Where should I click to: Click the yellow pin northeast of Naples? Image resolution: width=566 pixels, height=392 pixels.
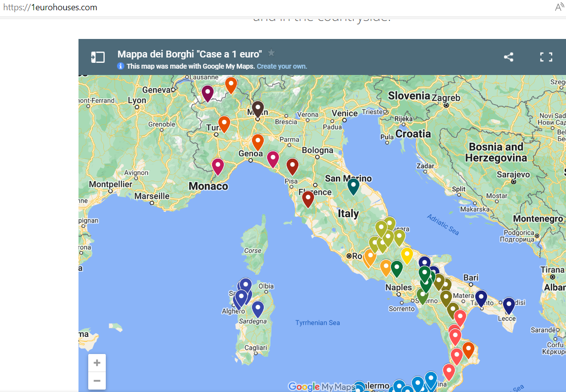pyautogui.click(x=407, y=255)
